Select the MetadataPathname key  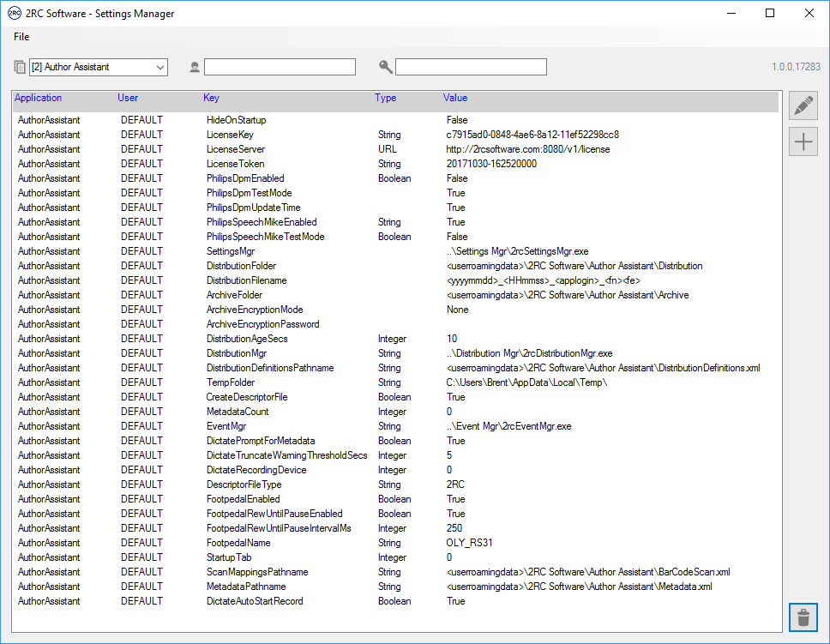pyautogui.click(x=246, y=587)
